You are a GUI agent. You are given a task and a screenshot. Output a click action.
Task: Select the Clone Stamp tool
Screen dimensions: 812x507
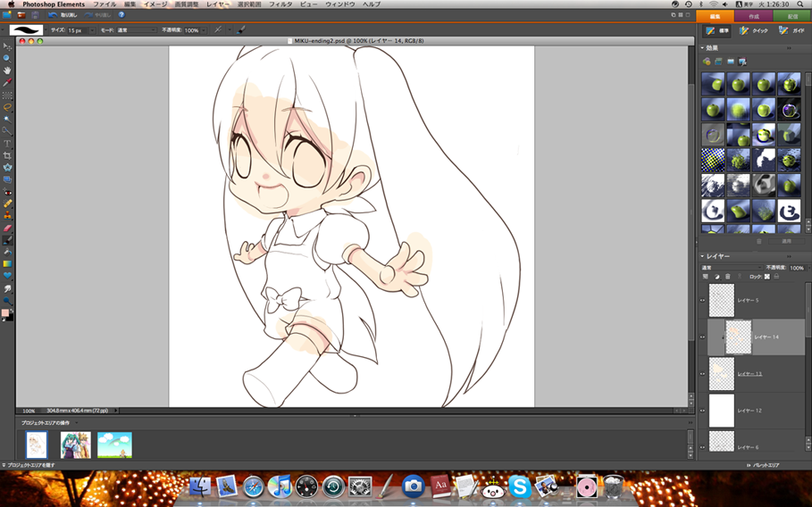tap(7, 215)
